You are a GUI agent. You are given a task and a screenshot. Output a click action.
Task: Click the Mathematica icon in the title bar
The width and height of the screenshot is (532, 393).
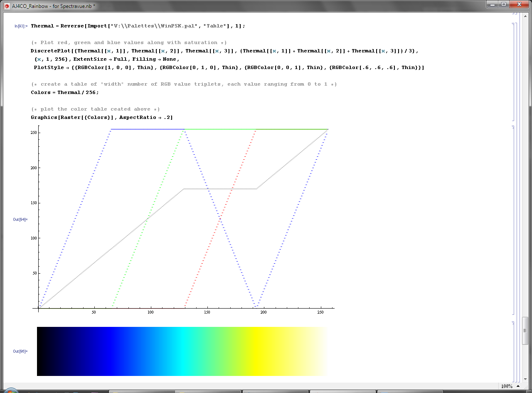tap(7, 6)
